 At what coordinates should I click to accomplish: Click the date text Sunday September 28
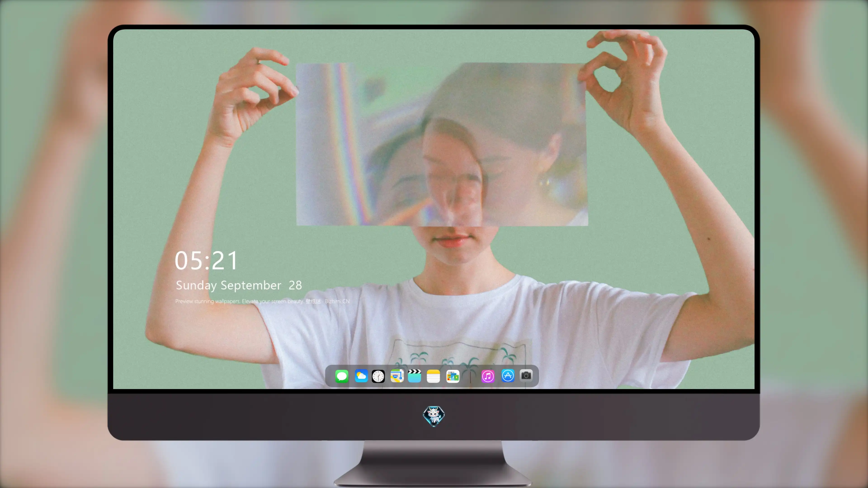click(239, 285)
